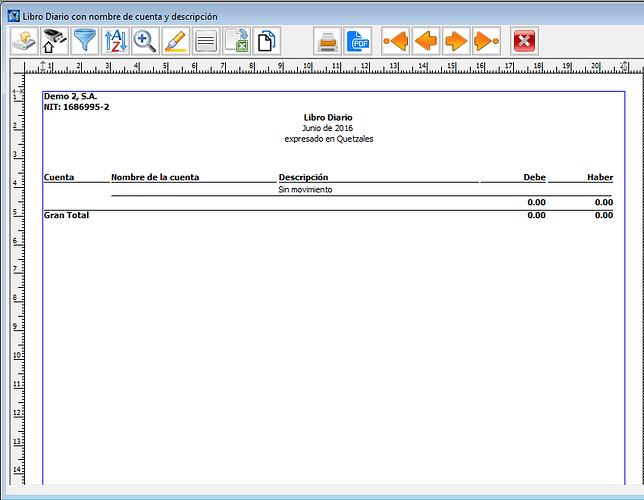Click the text lines layout icon
Viewport: 644px width, 500px height.
(x=206, y=41)
